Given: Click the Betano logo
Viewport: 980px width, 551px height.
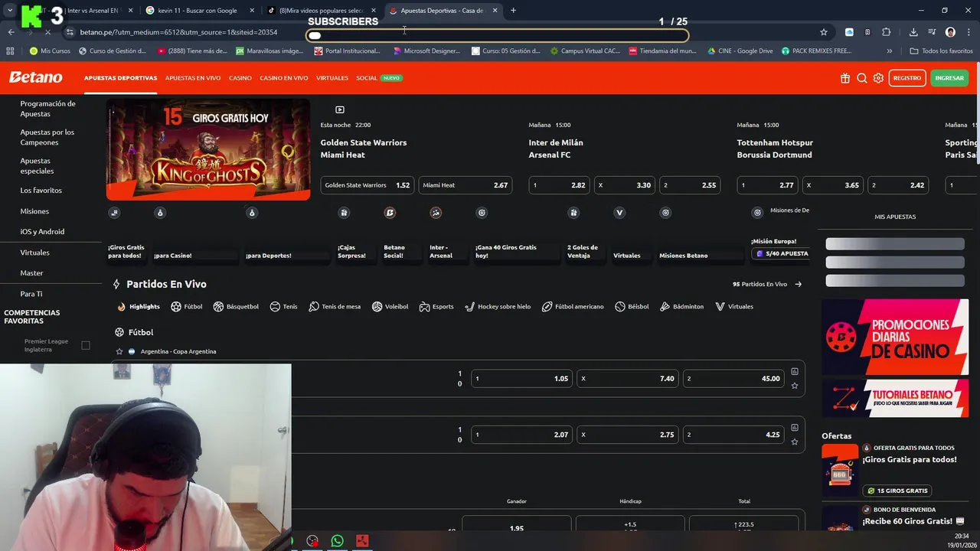Looking at the screenshot, I should click(x=35, y=77).
